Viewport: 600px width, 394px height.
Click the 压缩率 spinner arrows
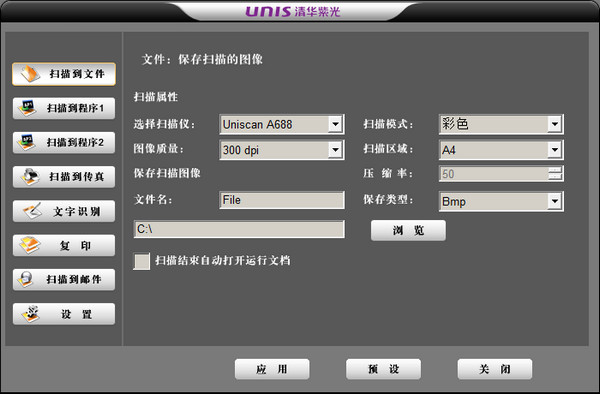pos(554,174)
